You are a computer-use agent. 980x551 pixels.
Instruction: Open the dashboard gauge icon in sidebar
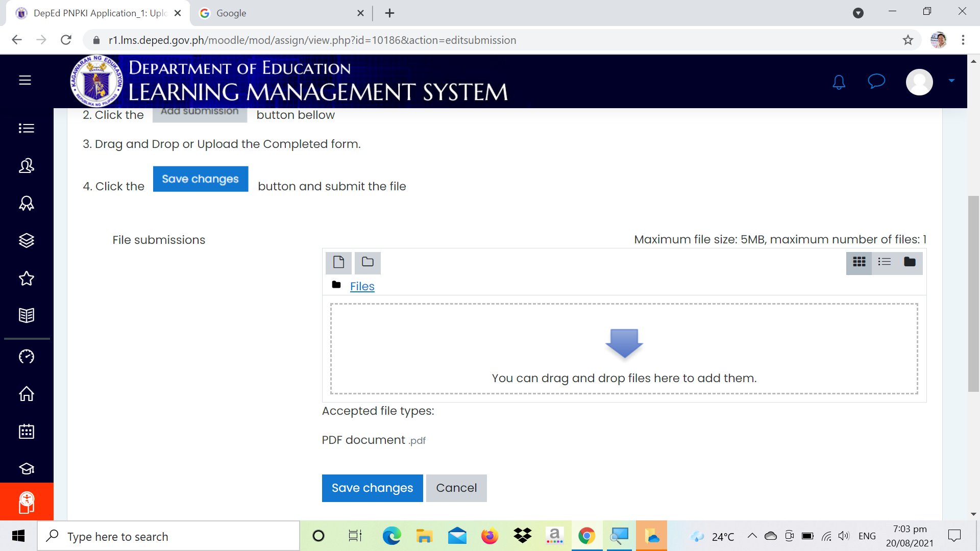(26, 357)
